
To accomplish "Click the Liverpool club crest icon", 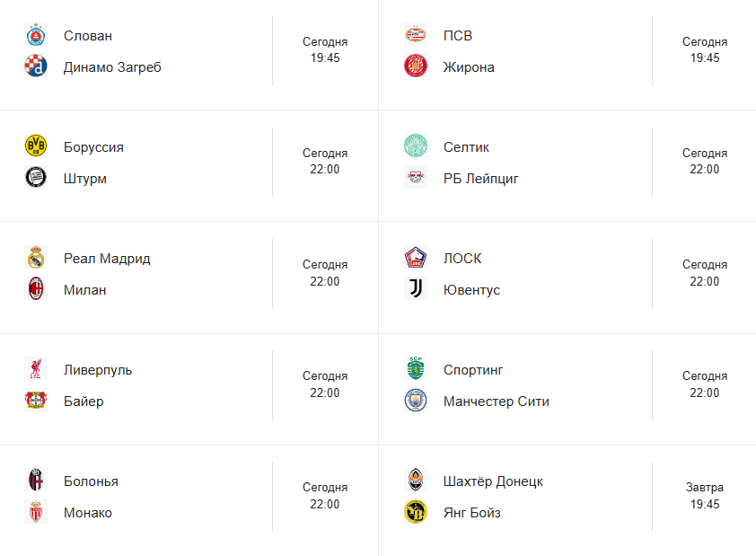I will [35, 369].
